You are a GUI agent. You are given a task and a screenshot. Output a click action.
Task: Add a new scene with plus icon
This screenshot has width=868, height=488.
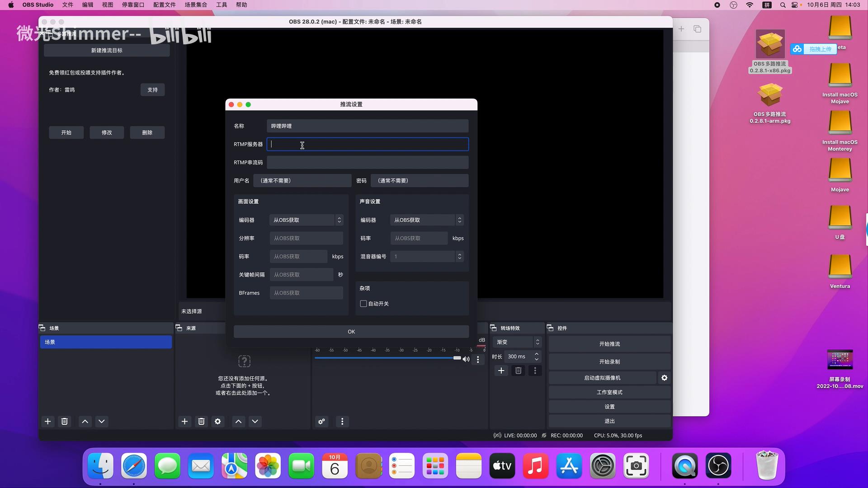coord(47,421)
